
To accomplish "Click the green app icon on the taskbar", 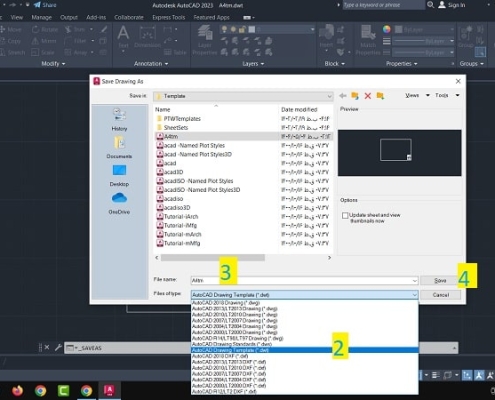I will click(63, 390).
